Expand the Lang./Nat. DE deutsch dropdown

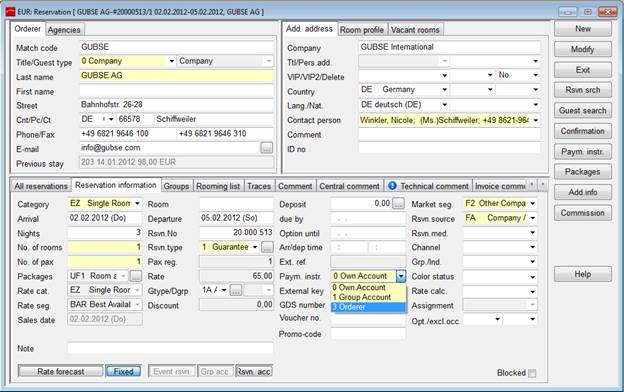click(445, 105)
